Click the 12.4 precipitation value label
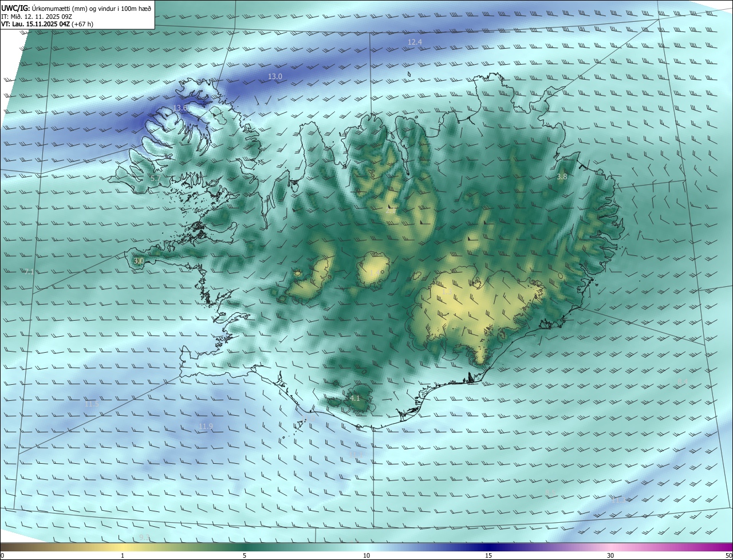The width and height of the screenshot is (733, 560). coord(415,42)
